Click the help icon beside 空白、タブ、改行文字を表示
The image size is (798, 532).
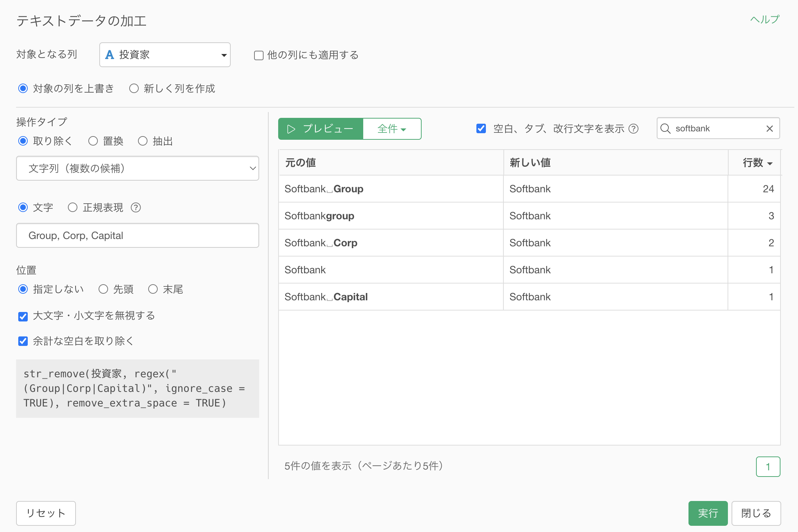click(x=634, y=129)
